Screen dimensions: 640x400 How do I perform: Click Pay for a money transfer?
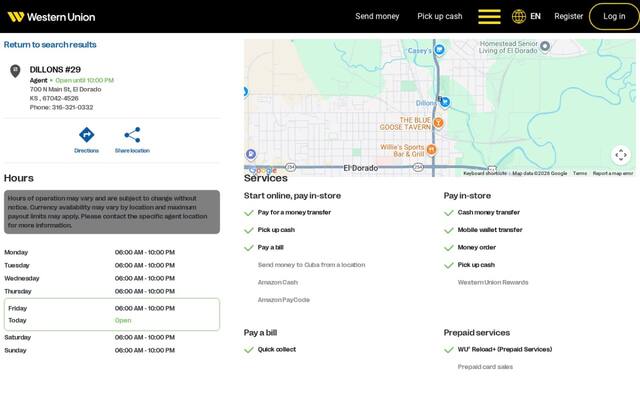tap(294, 212)
